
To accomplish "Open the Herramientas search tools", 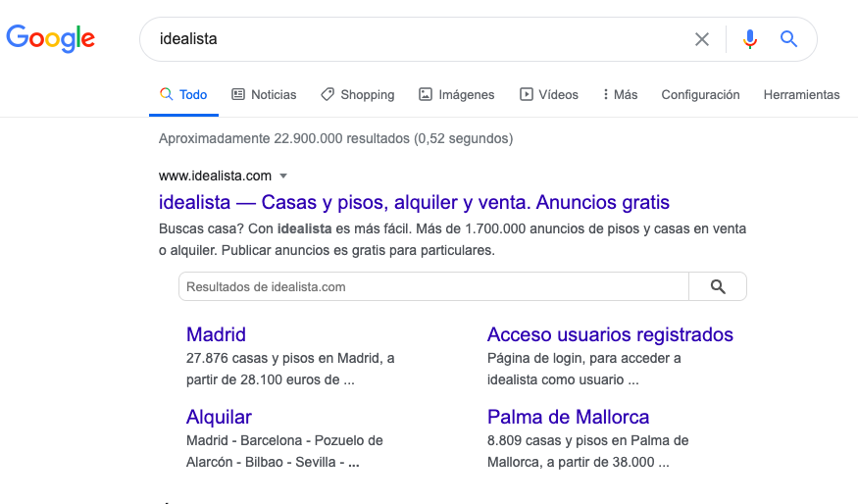I will 802,95.
